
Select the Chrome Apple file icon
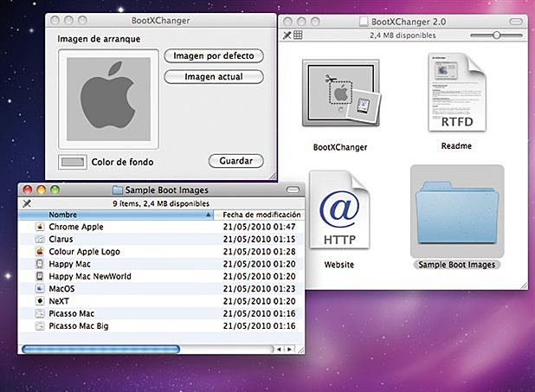tap(40, 227)
